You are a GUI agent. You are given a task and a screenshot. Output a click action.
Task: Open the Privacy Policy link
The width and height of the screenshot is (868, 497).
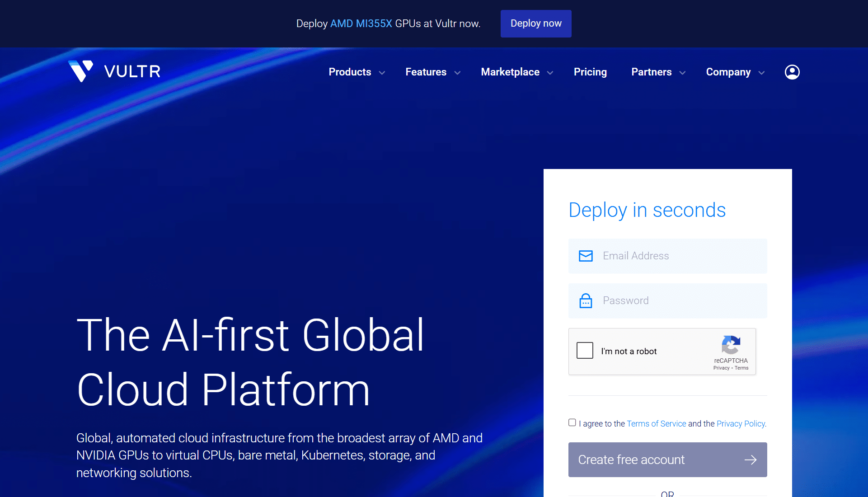point(741,424)
